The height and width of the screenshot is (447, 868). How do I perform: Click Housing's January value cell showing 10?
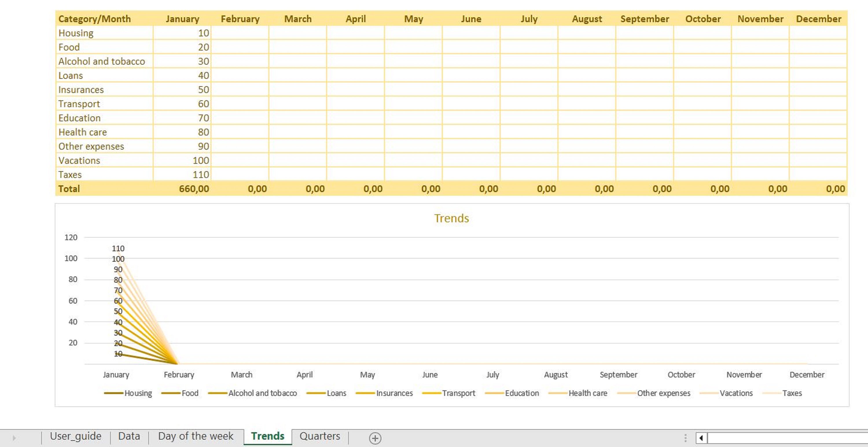182,33
